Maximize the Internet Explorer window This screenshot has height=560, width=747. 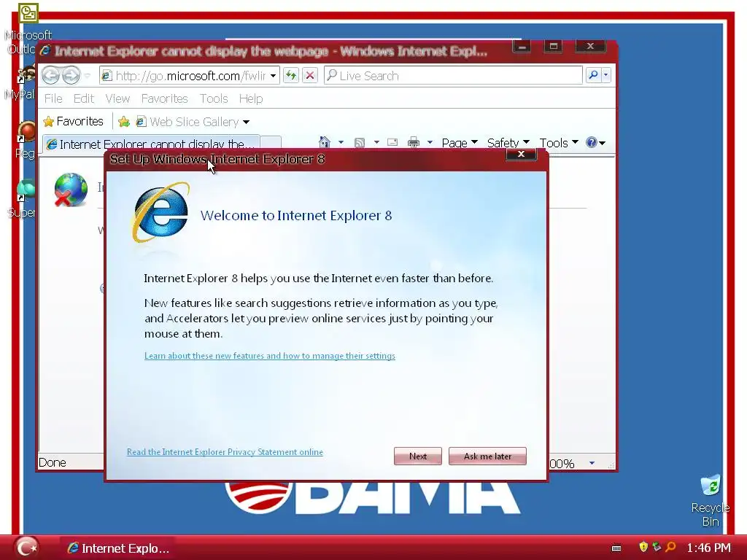click(x=553, y=47)
